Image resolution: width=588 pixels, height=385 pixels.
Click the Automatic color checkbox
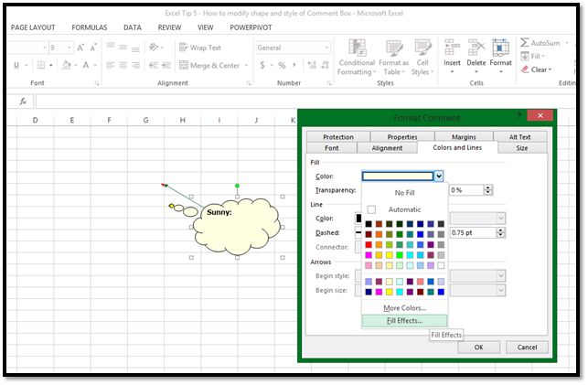tap(371, 209)
